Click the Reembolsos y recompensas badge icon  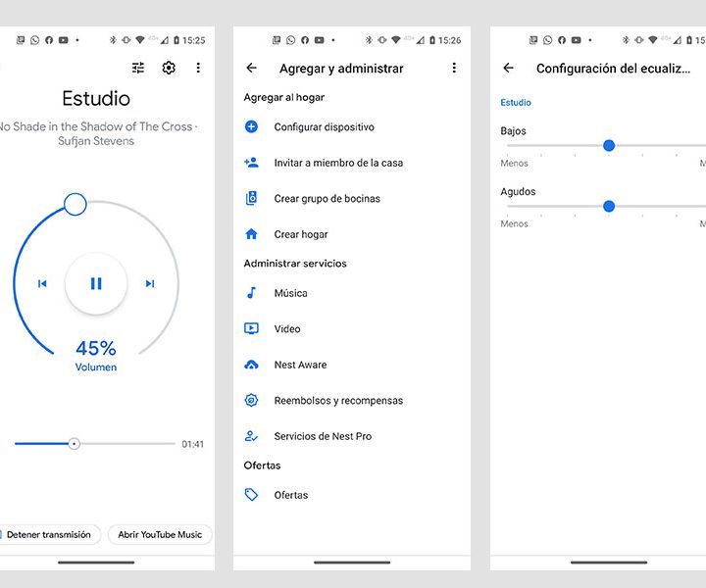click(x=251, y=400)
